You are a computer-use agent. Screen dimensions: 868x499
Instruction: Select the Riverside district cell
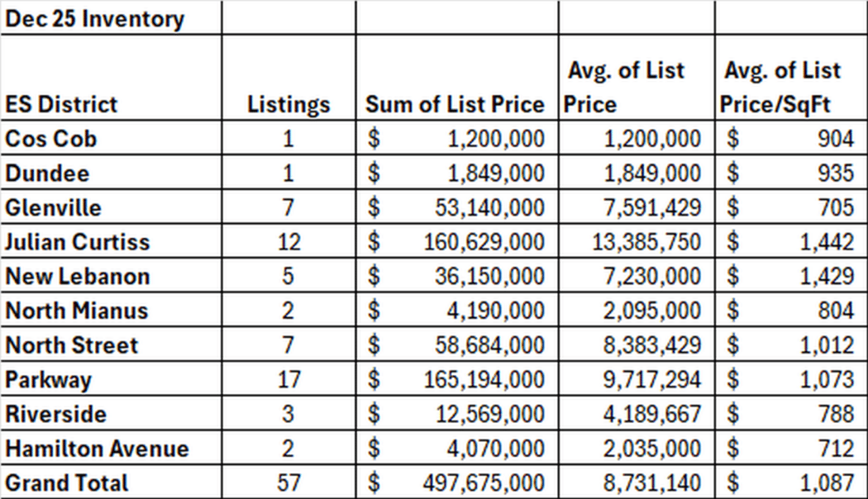[56, 414]
